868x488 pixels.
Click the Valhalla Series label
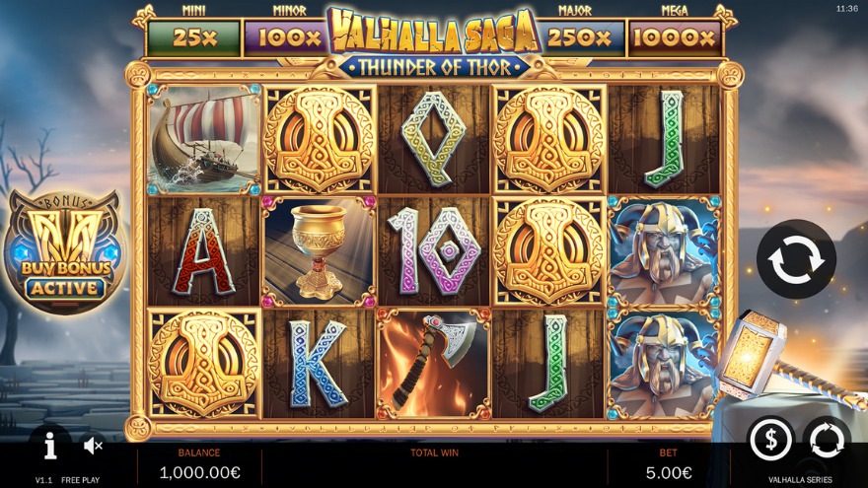800,480
